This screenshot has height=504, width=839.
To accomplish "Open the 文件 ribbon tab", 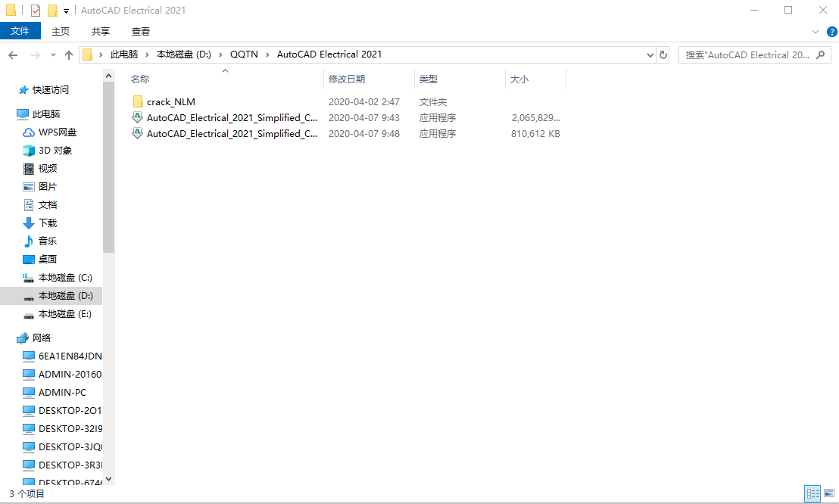I will (20, 31).
